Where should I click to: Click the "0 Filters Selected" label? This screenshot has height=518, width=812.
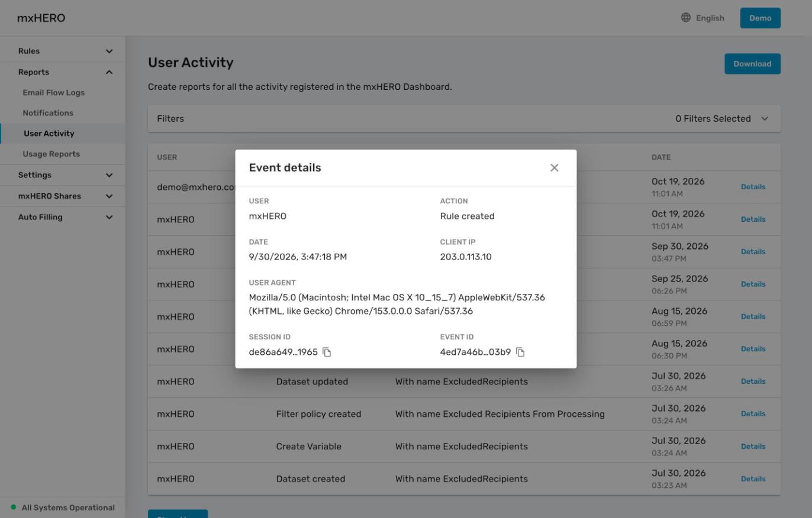point(713,119)
